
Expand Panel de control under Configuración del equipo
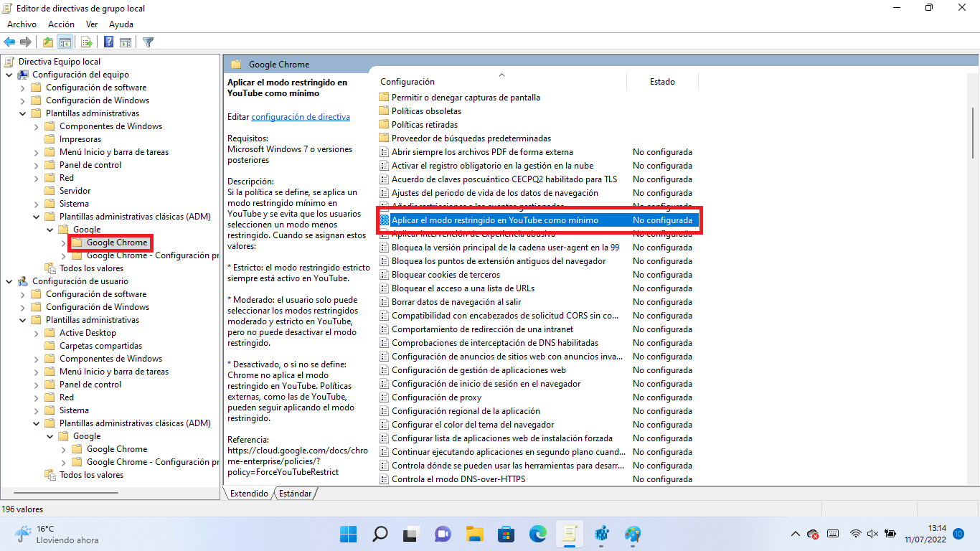(x=36, y=165)
